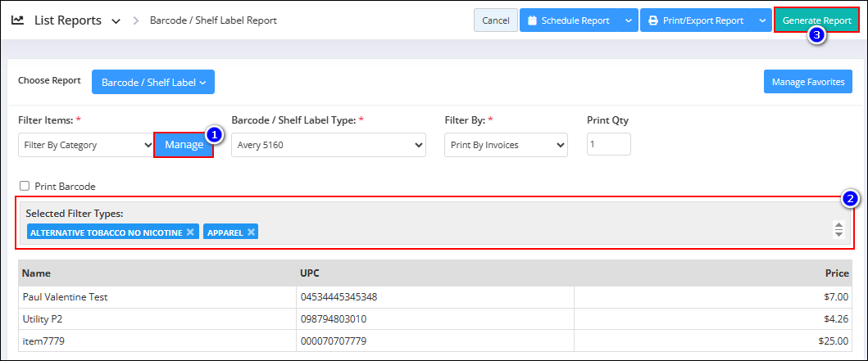
Task: Click the Manage button next to Filter Items
Action: 184,145
